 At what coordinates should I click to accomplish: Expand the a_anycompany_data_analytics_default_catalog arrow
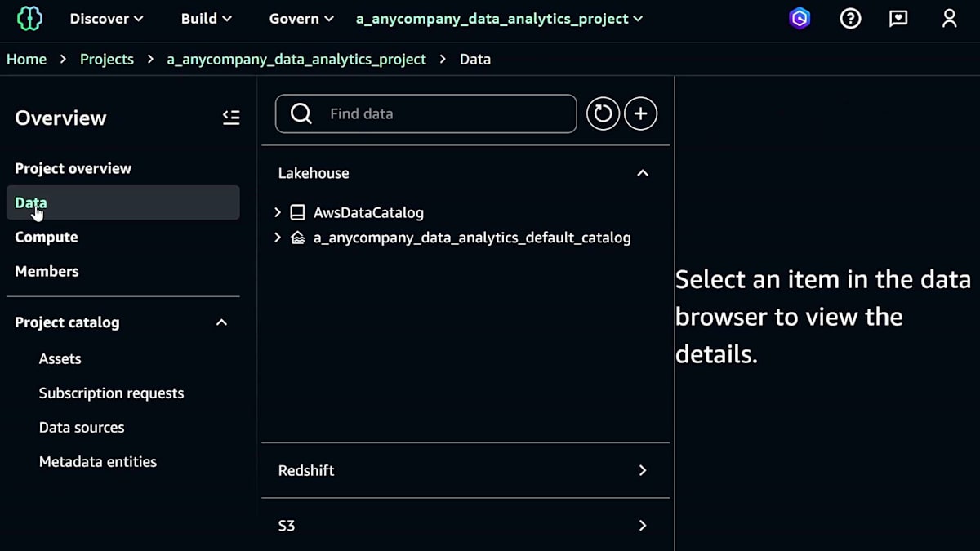click(278, 238)
